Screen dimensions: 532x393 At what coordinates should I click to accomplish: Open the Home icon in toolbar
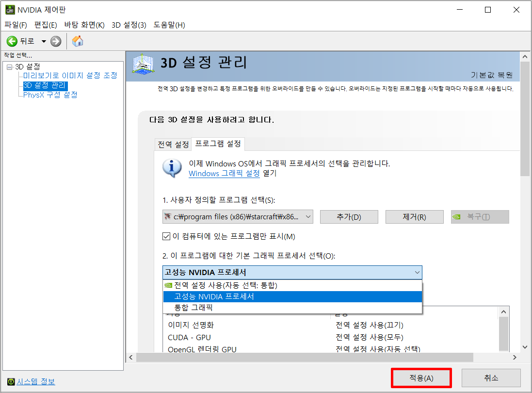coord(78,41)
